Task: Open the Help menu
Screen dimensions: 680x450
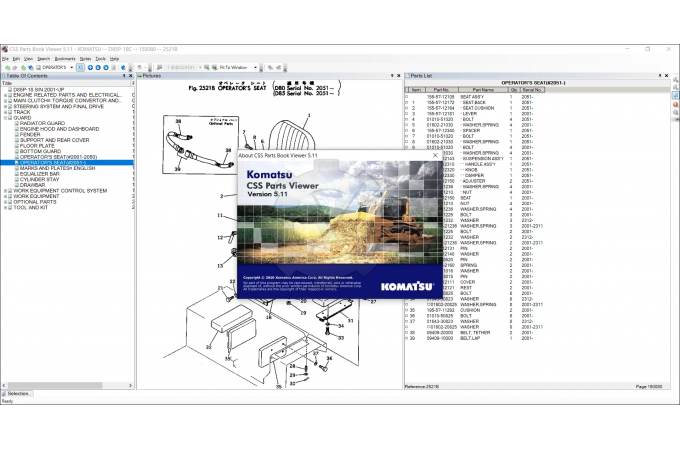Action: tap(114, 59)
